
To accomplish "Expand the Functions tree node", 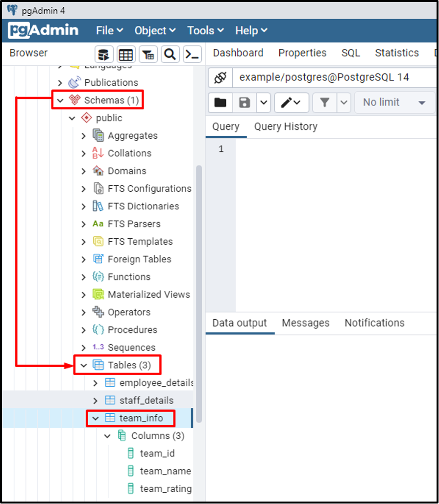I will pos(83,277).
